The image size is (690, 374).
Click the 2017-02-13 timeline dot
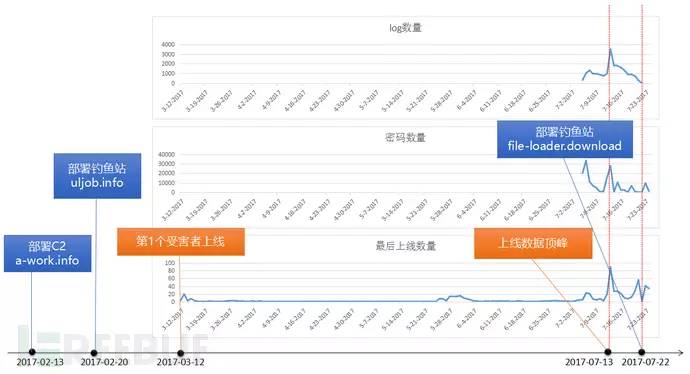point(32,352)
